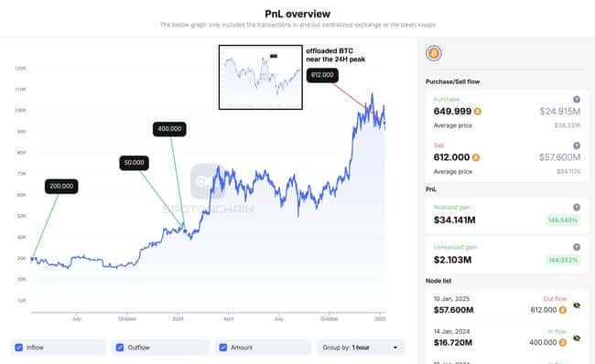The image size is (595, 364).
Task: Open the inset 24H price chart thumbnail
Action: (261, 78)
